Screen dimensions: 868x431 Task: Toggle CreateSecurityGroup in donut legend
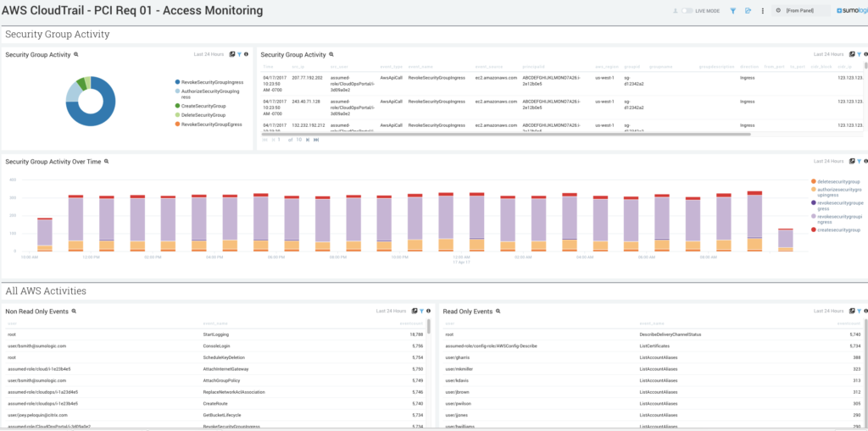click(200, 106)
